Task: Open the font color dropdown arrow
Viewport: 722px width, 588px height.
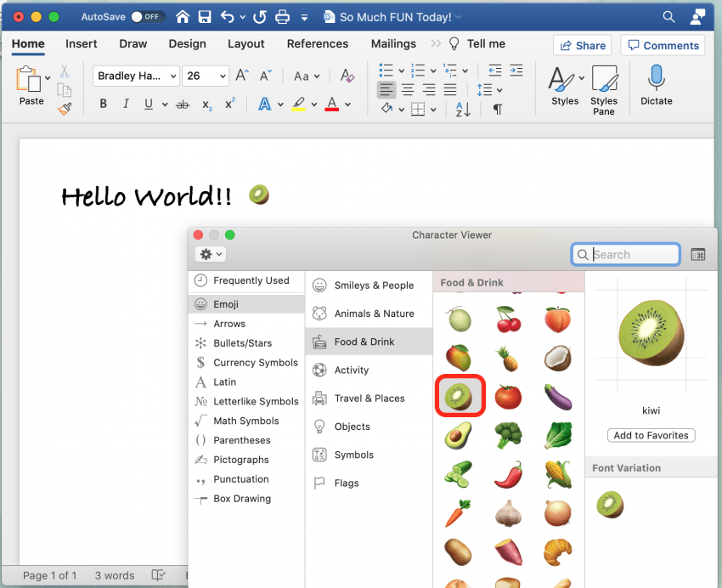Action: [348, 105]
